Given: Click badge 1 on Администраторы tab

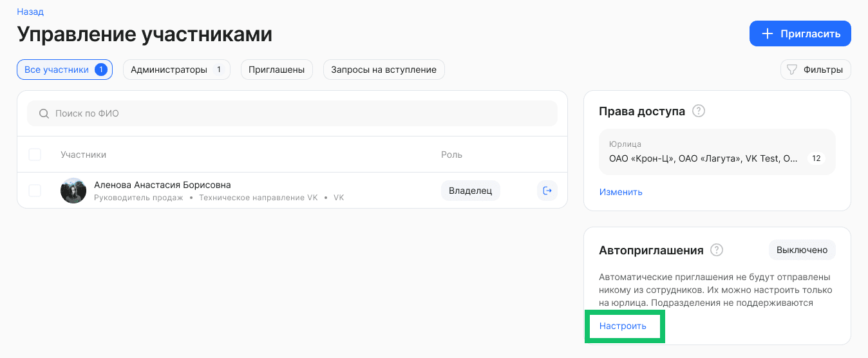Looking at the screenshot, I should point(218,70).
